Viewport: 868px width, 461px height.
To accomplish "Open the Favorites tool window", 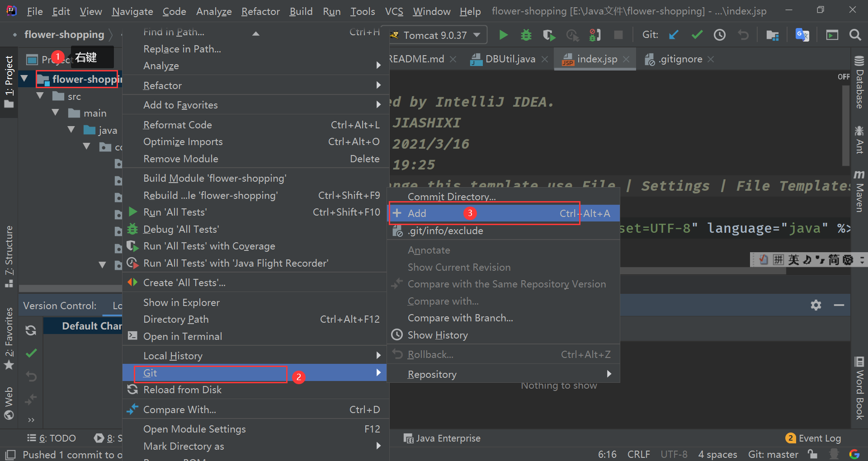I will pyautogui.click(x=9, y=338).
